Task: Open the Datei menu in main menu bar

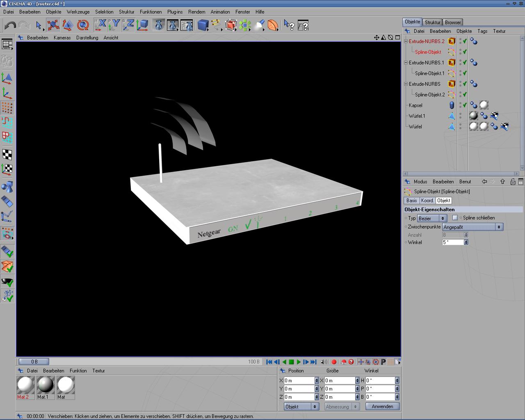Action: point(9,12)
